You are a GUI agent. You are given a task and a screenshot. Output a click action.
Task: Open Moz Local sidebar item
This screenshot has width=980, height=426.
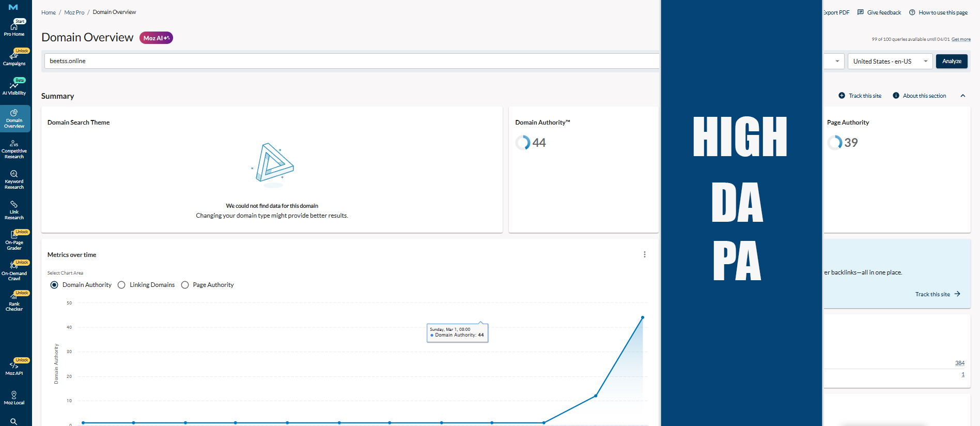pos(14,398)
